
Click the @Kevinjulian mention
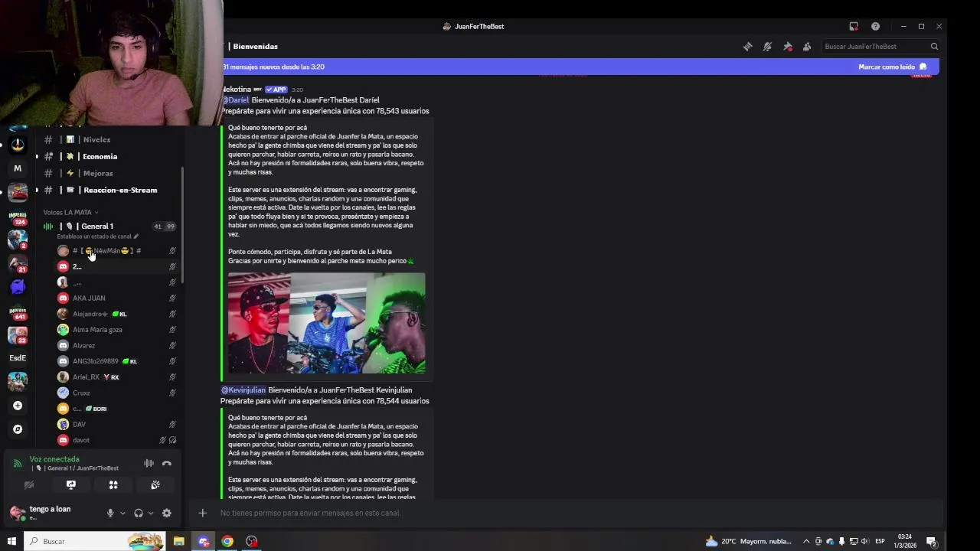point(243,390)
